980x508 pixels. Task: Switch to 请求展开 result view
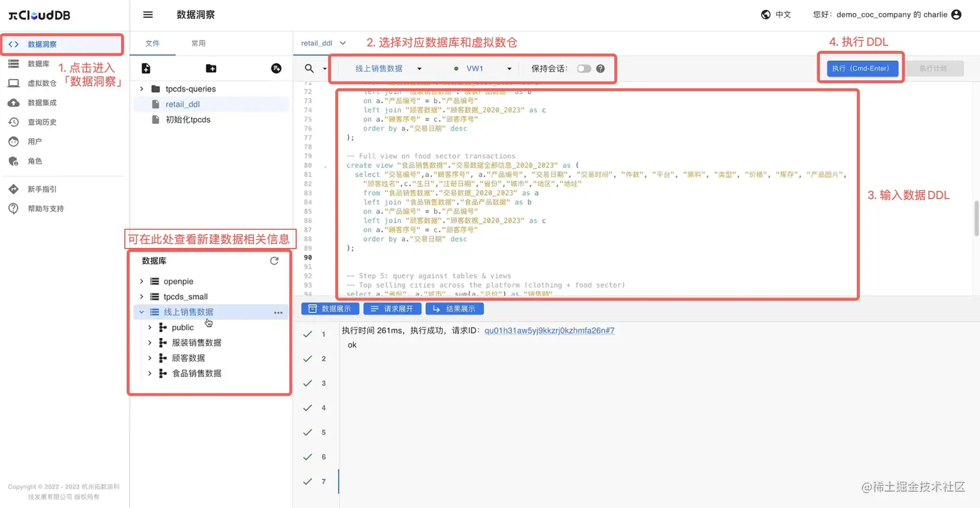[392, 309]
